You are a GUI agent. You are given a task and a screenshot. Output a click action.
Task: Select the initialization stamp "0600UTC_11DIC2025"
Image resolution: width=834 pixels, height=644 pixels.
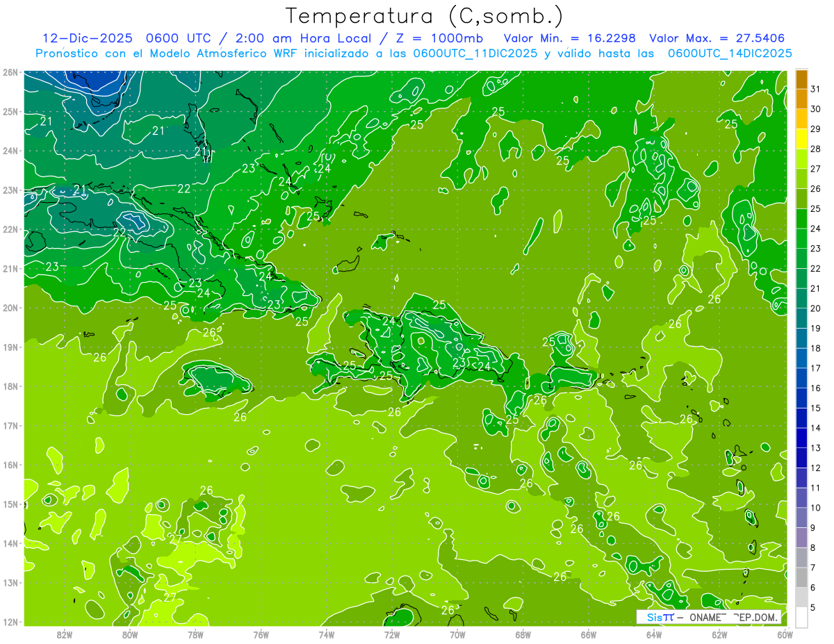(x=475, y=53)
